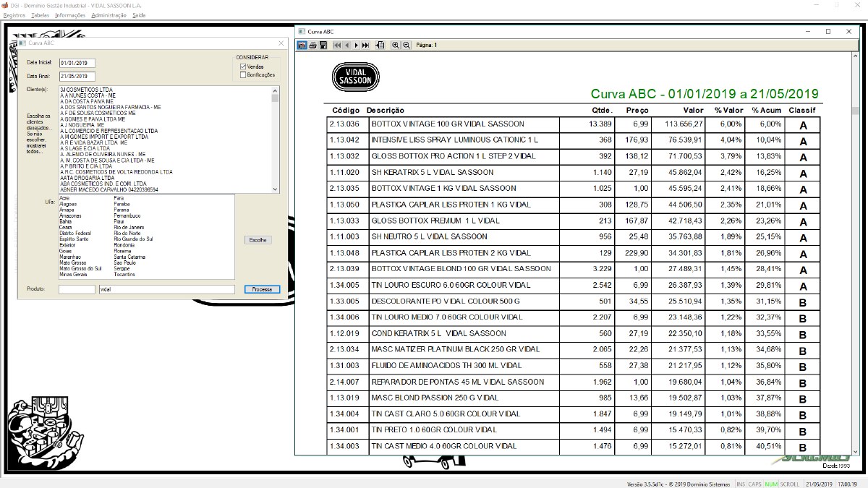Click the Processa button
The image size is (868, 488).
261,289
